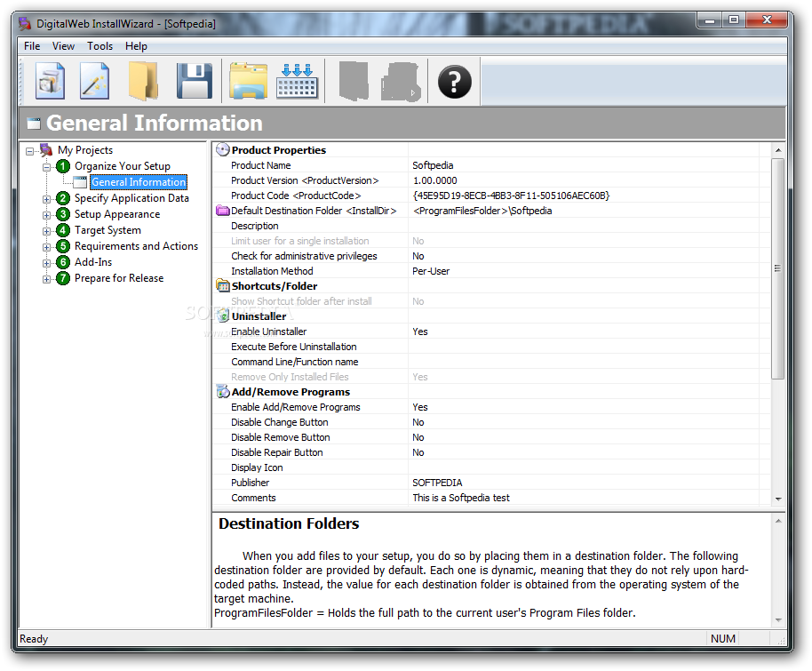Select Organize Your Setup tree item

123,166
